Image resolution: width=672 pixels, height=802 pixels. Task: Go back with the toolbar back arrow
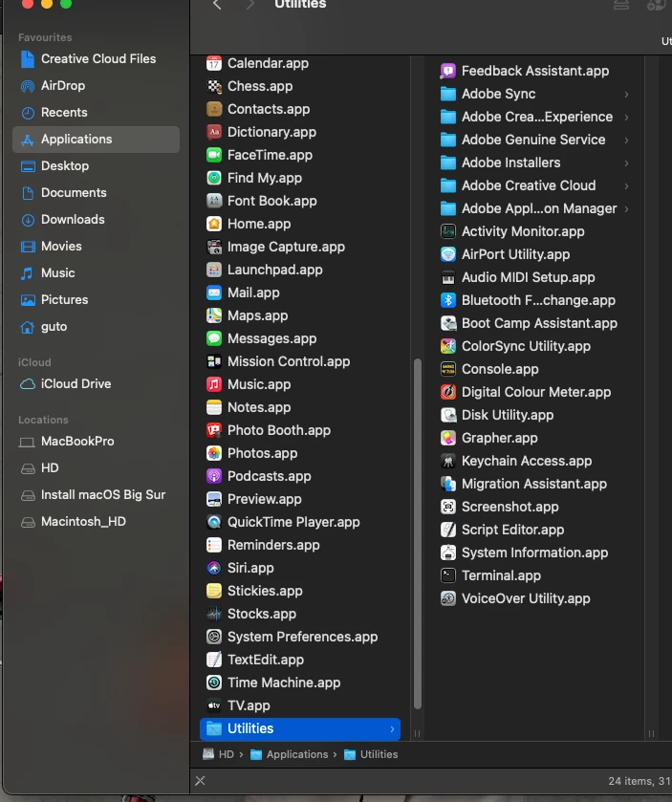pyautogui.click(x=217, y=5)
